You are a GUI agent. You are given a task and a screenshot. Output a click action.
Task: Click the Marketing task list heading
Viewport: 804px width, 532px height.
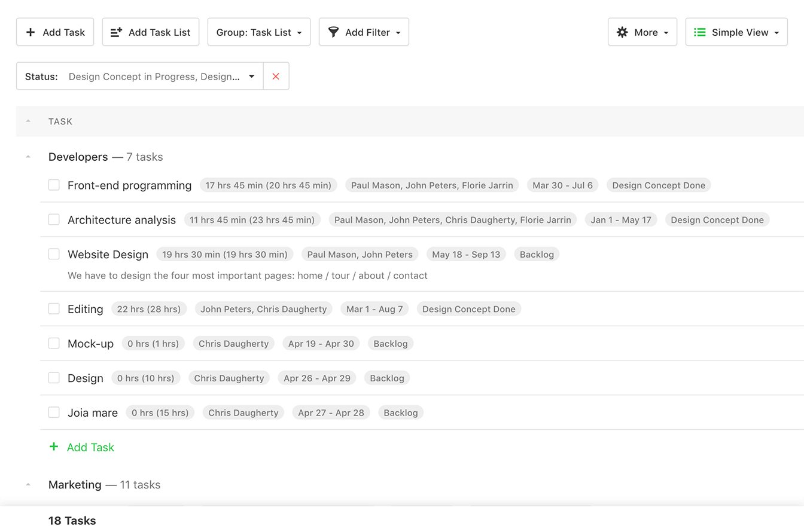coord(75,484)
